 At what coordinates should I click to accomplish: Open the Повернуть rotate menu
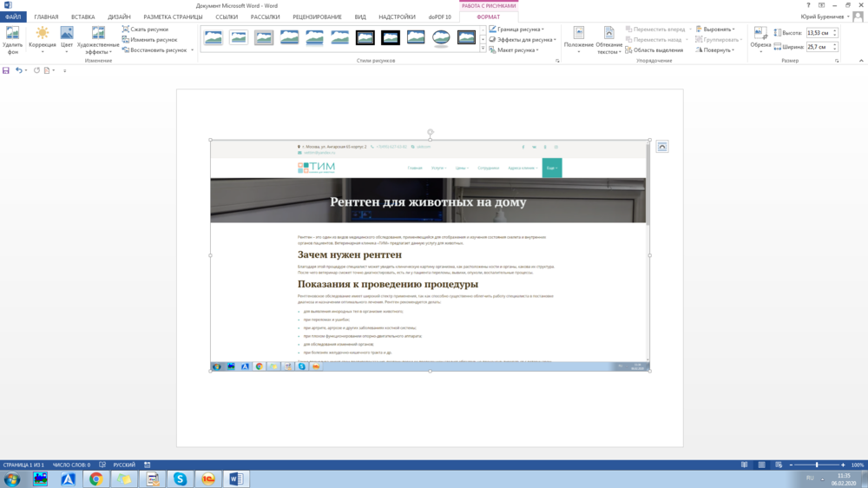click(714, 49)
